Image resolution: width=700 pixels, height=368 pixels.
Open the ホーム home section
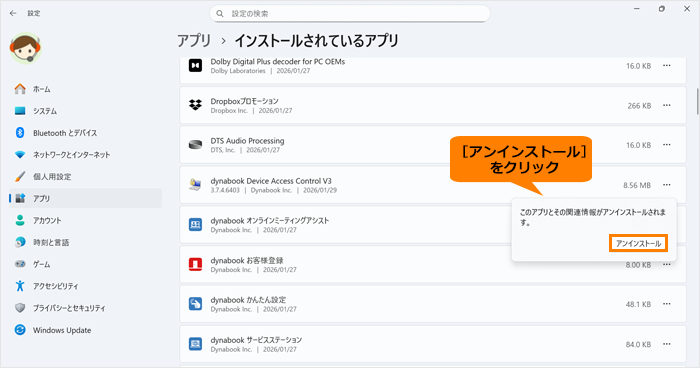[85, 89]
